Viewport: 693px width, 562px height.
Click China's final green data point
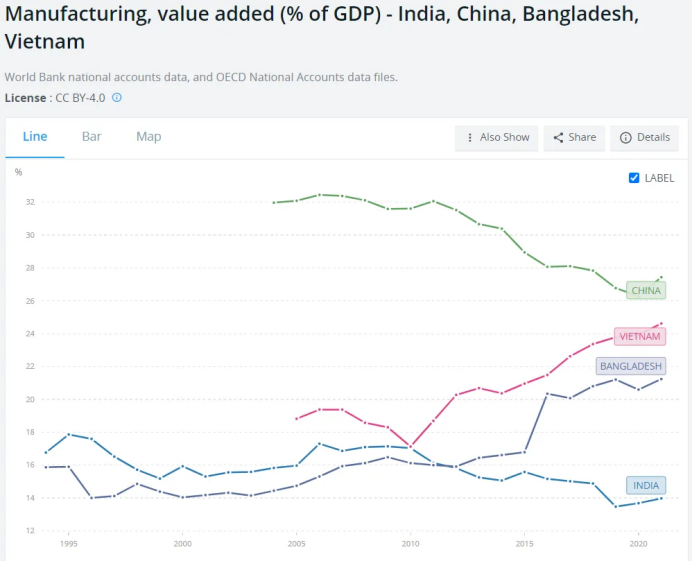point(661,277)
